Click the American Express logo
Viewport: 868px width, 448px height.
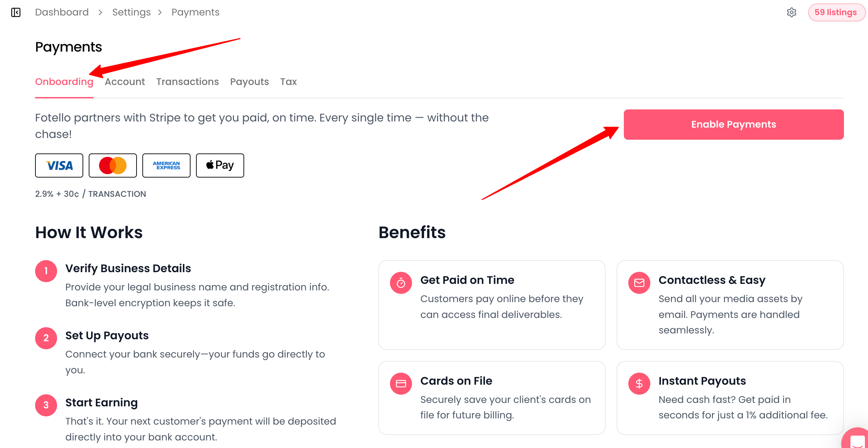[x=166, y=166]
